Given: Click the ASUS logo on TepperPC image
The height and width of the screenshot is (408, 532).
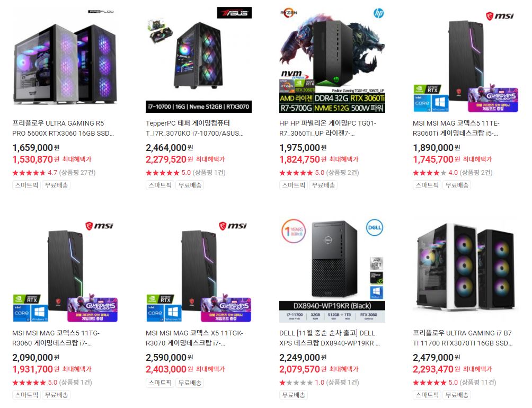Looking at the screenshot, I should (x=234, y=13).
